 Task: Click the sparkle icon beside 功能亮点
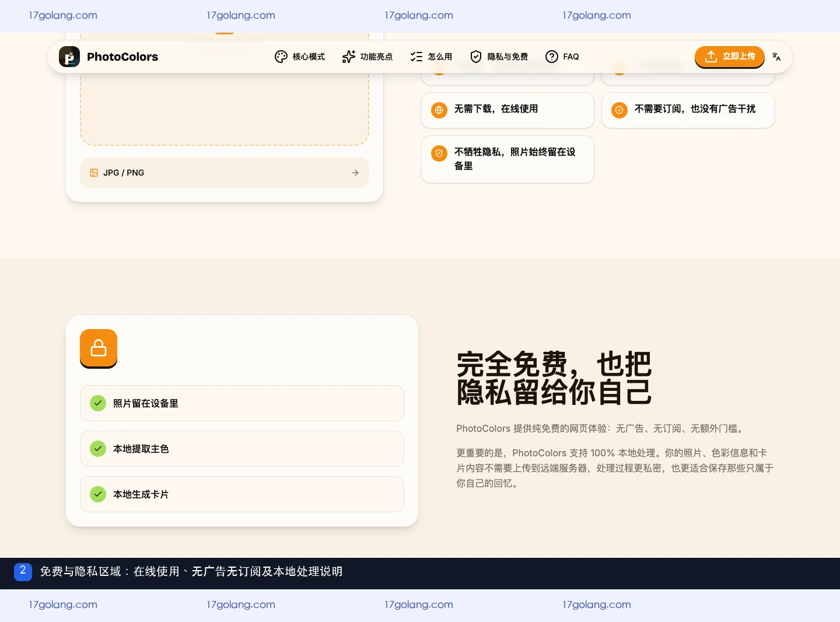(349, 57)
